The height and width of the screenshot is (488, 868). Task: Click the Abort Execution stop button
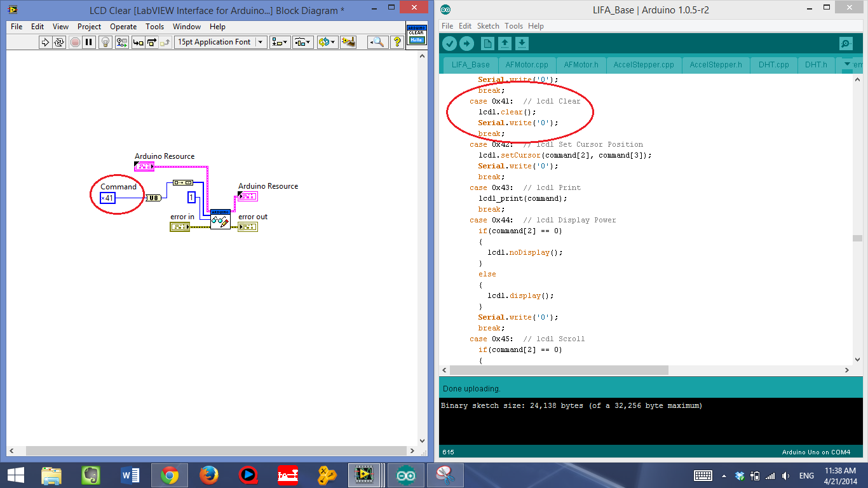(75, 42)
